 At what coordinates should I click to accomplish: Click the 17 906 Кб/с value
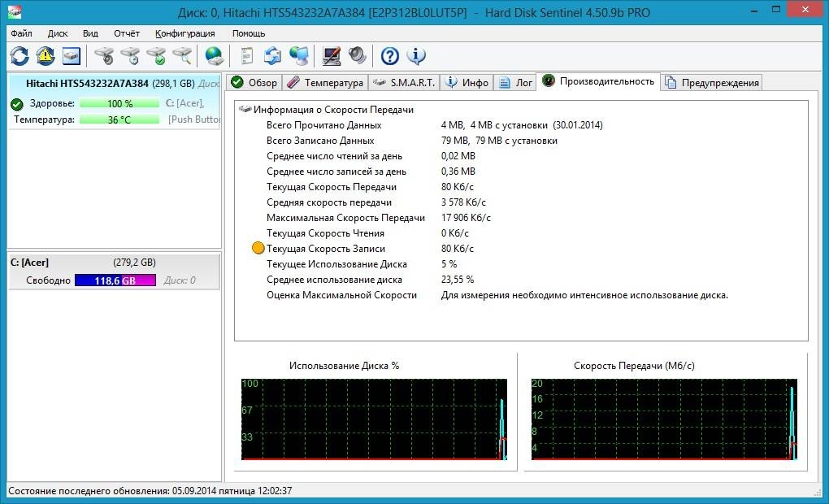coord(466,217)
